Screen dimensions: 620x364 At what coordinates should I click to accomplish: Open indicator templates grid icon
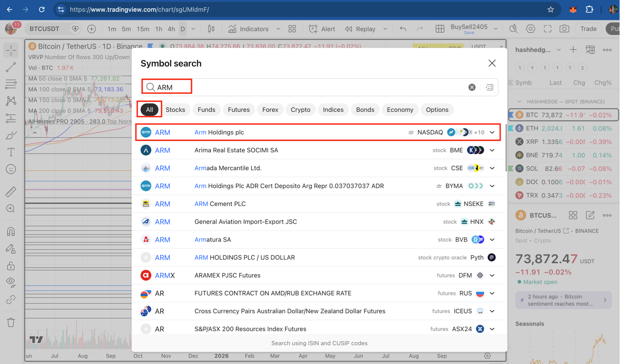tap(292, 29)
